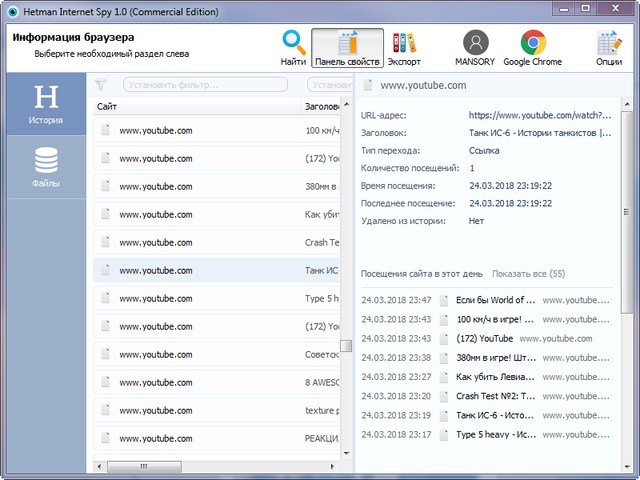Select the youtube row titled texture p
Screen dimensions: 640x480
(216, 411)
